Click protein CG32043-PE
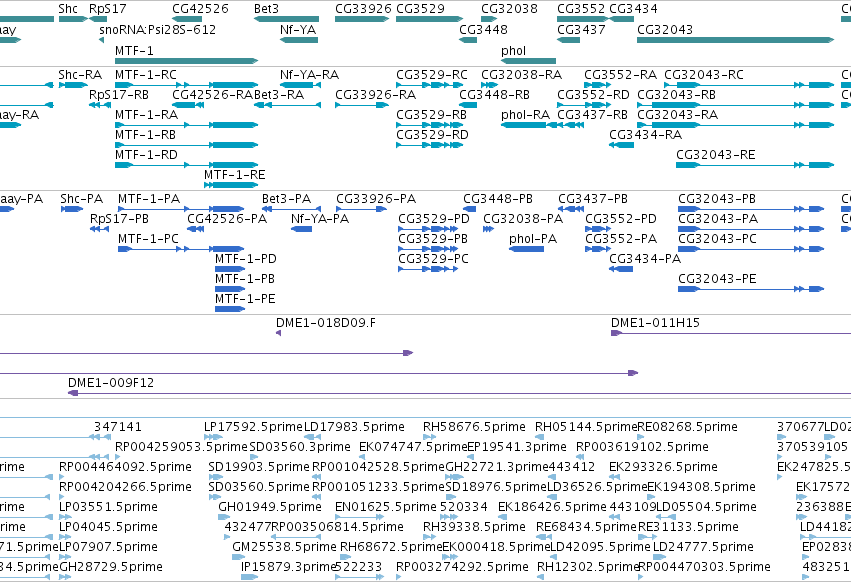851x582 pixels. (751, 289)
